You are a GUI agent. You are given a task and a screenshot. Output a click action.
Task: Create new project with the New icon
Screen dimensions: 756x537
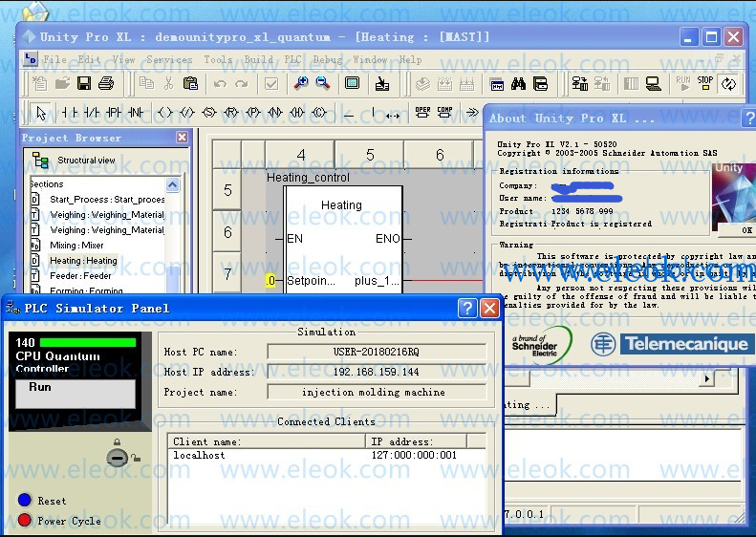click(40, 83)
